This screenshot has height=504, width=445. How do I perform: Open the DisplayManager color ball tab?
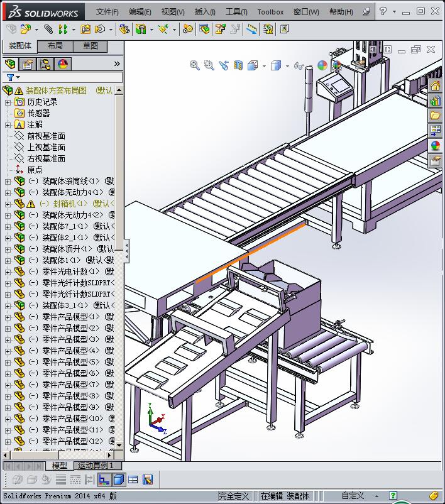(x=63, y=64)
